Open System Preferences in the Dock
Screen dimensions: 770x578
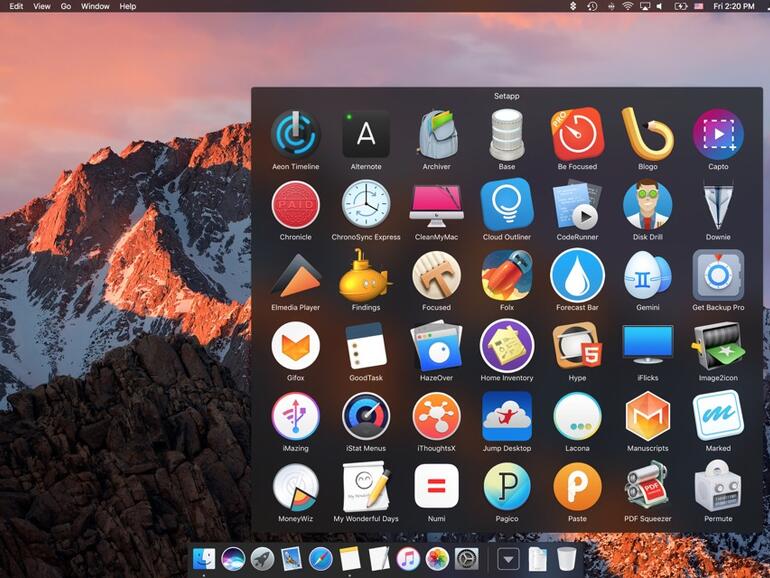point(467,559)
